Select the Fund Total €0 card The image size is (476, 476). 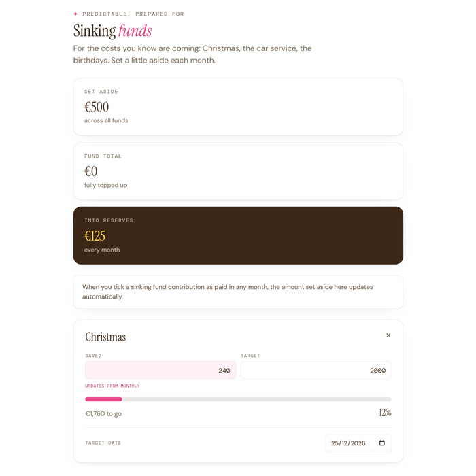coord(238,171)
